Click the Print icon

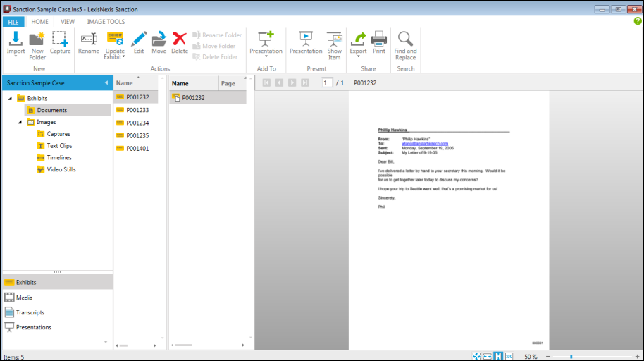tap(378, 39)
